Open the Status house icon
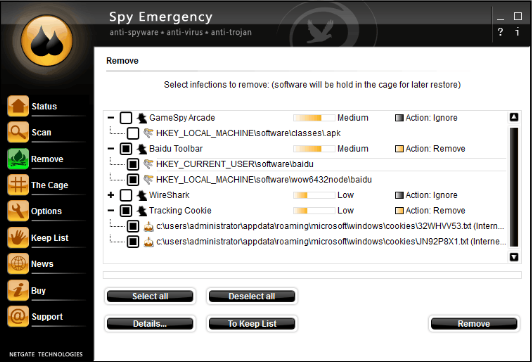 pyautogui.click(x=18, y=106)
